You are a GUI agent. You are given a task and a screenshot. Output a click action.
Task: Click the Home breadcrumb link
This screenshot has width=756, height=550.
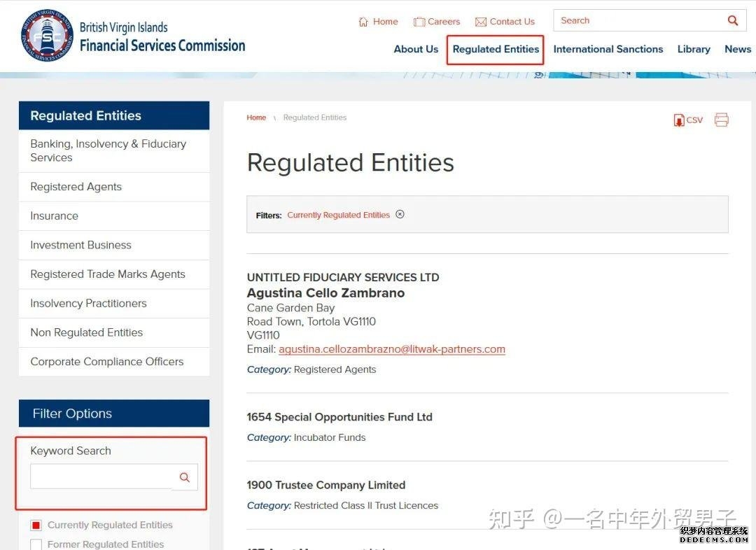[x=256, y=118]
